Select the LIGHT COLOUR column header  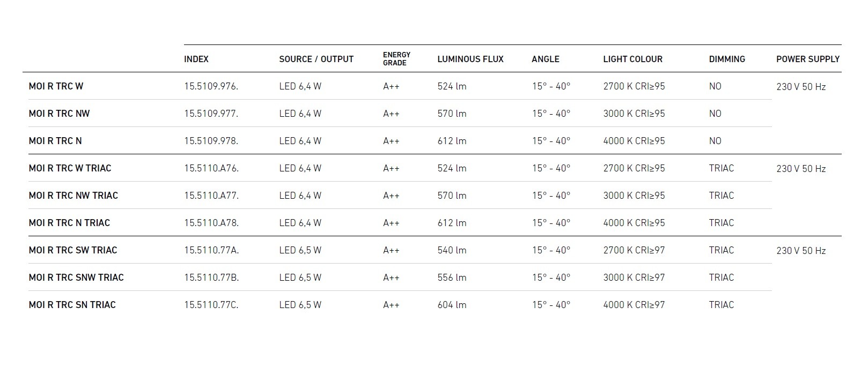tap(632, 59)
